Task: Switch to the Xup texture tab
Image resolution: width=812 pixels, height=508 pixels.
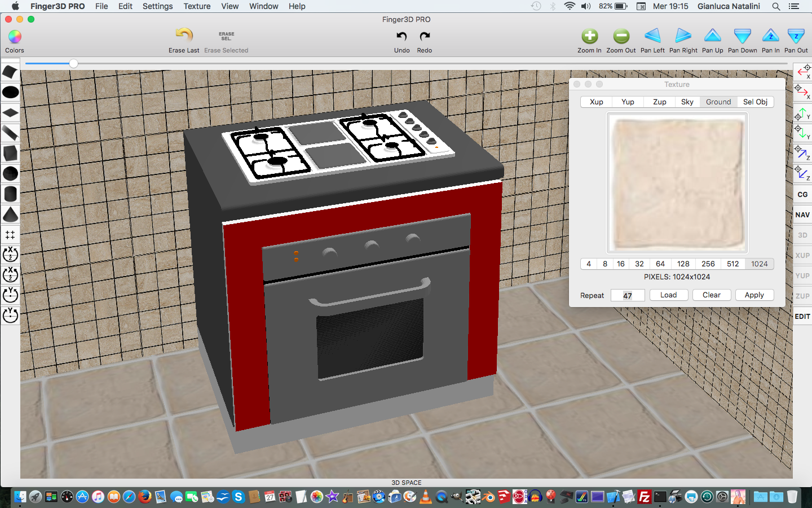Action: (x=596, y=102)
